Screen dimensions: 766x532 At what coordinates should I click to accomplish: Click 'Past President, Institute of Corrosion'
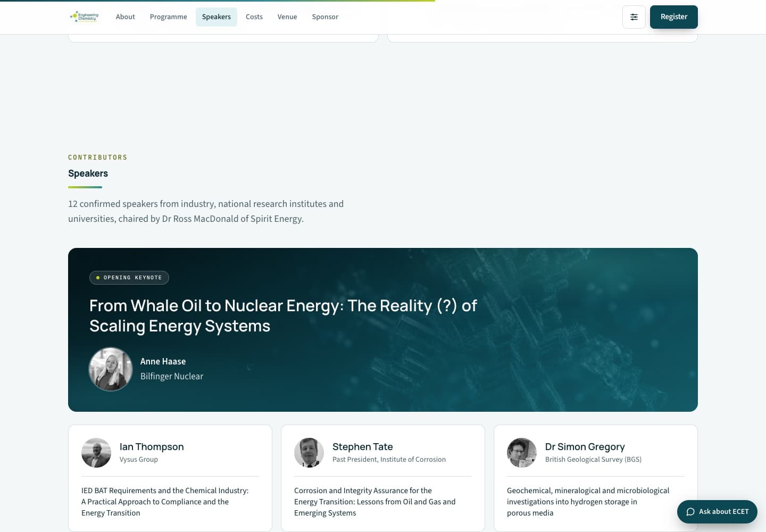(x=389, y=460)
